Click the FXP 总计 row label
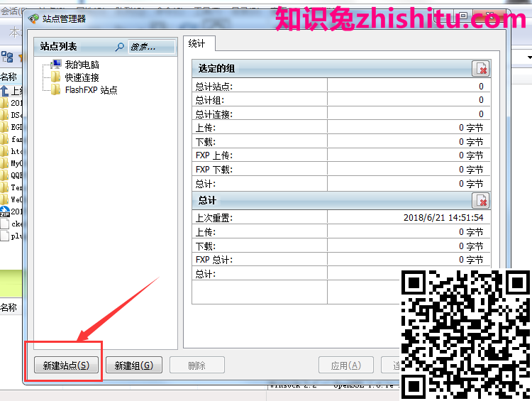The height and width of the screenshot is (401, 532). (214, 260)
